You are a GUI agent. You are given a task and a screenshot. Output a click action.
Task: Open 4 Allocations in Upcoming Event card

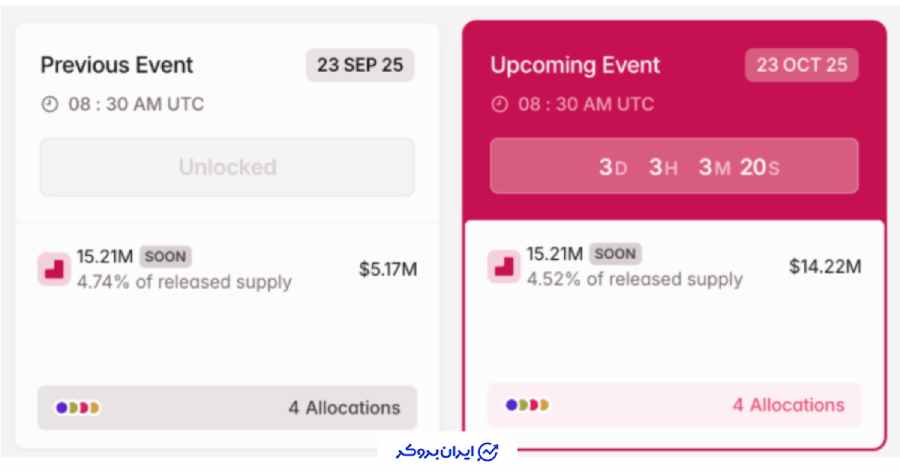point(788,405)
